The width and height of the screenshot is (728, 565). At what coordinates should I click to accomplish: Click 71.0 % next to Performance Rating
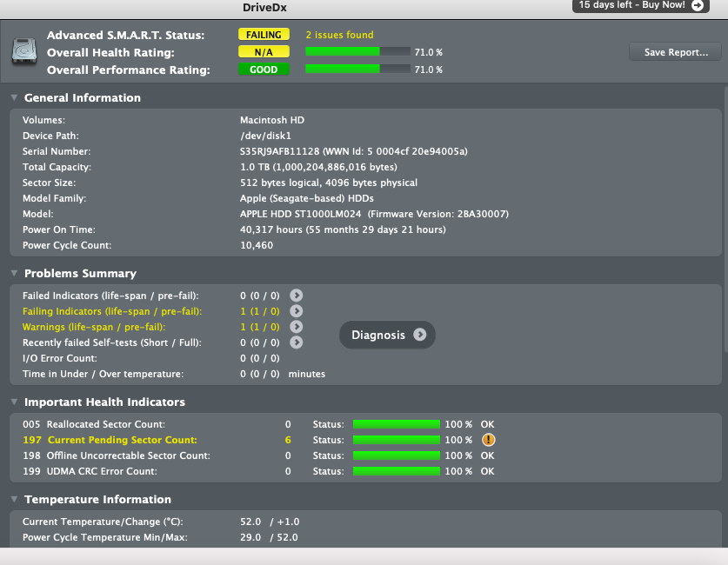click(429, 70)
